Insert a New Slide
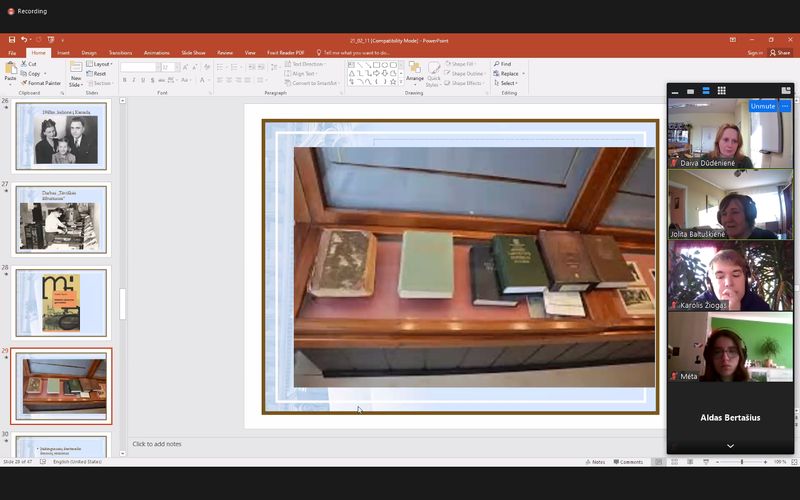 [76, 73]
